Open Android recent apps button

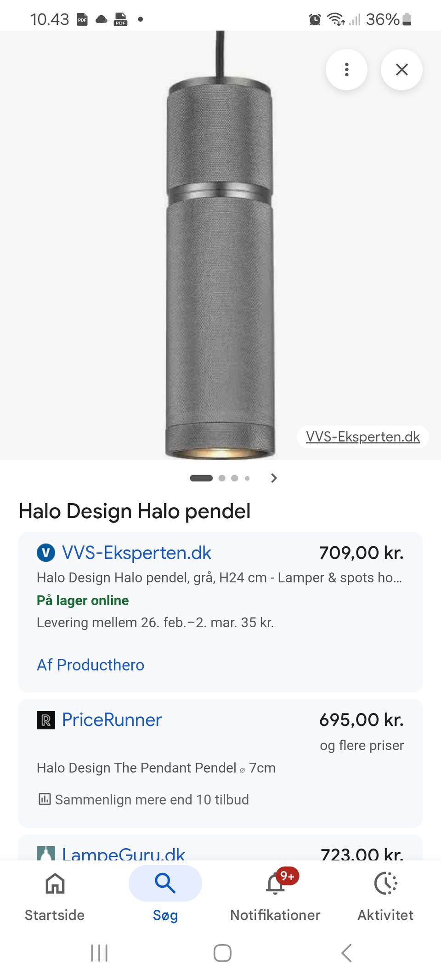(x=99, y=953)
